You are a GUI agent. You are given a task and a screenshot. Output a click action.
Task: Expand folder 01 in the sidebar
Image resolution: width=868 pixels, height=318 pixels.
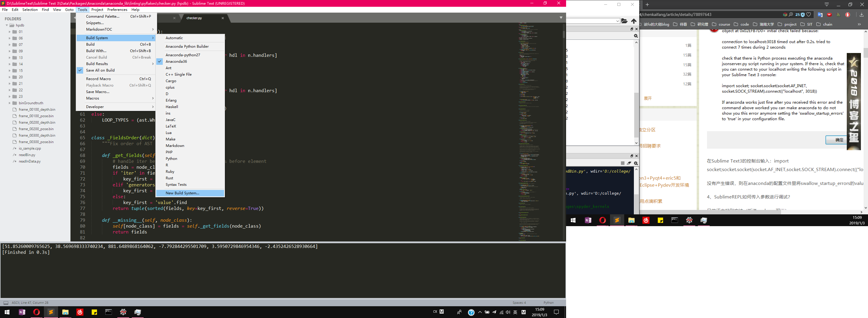10,32
